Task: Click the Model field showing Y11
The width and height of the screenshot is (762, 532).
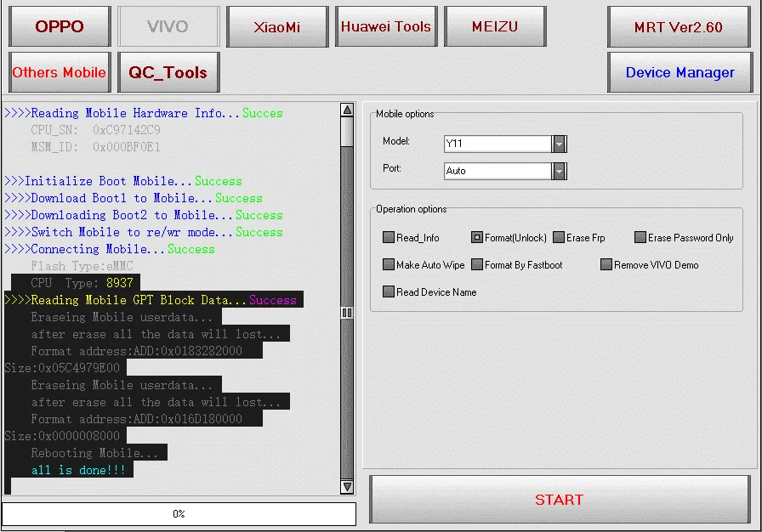Action: click(498, 144)
